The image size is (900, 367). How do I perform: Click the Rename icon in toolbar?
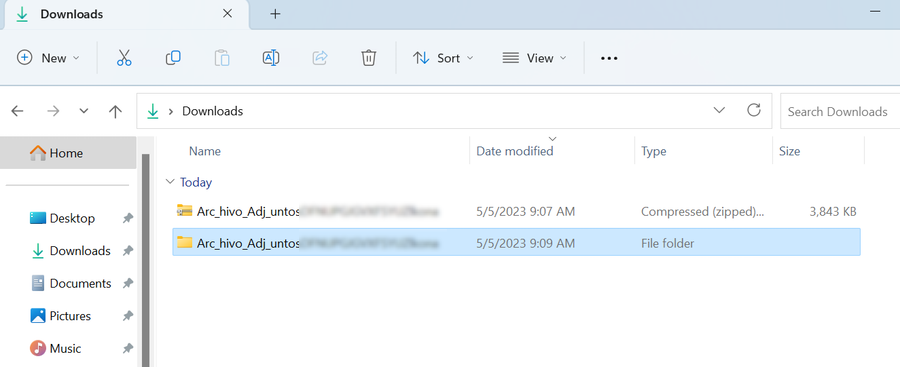(x=270, y=58)
